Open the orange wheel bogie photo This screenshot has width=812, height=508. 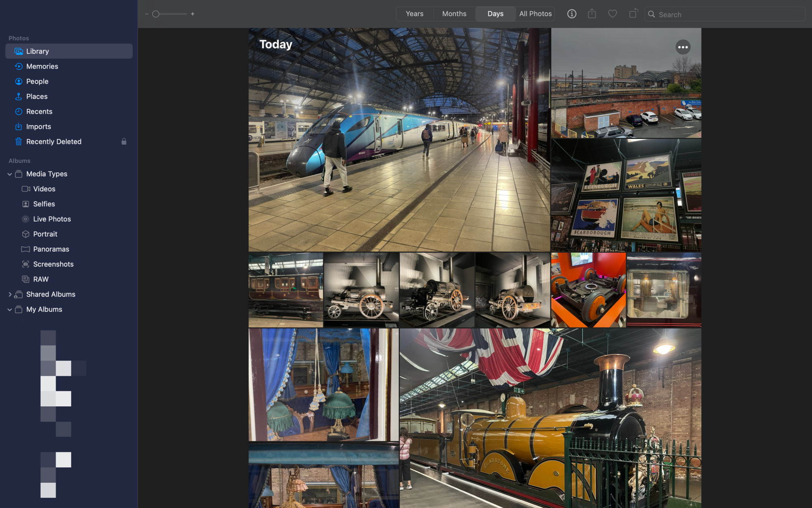tap(588, 290)
